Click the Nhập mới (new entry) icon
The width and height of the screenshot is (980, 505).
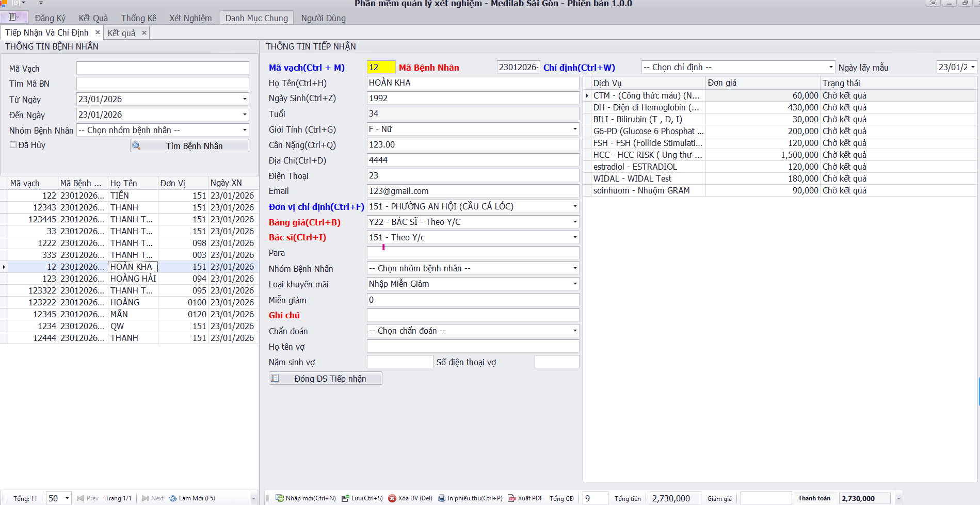click(x=279, y=498)
